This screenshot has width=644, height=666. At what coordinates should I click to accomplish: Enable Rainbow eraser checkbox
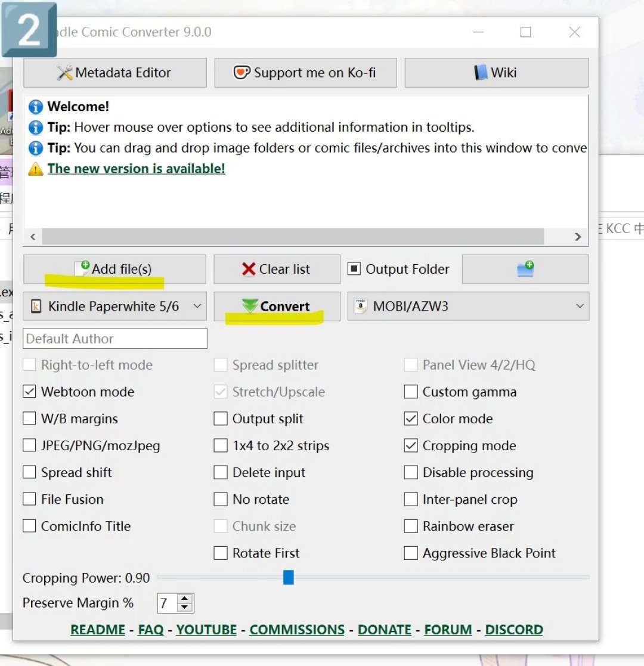click(411, 526)
